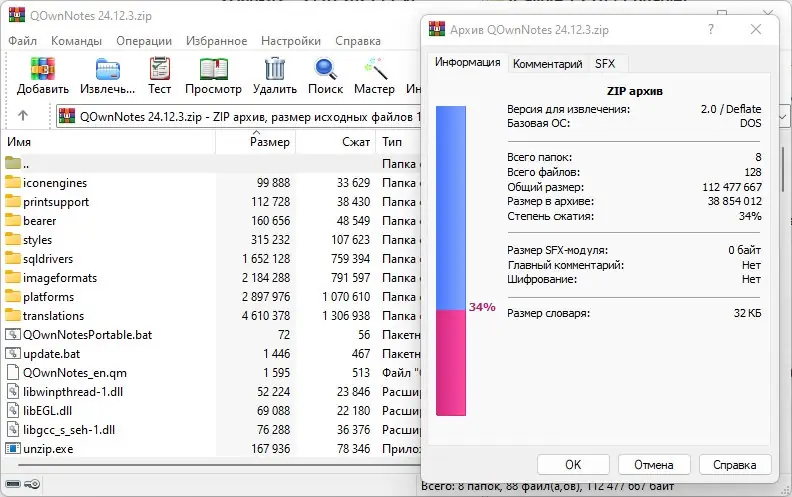792x497 pixels.
Task: Click the horizontal scrollbar of file list
Action: click(x=217, y=465)
